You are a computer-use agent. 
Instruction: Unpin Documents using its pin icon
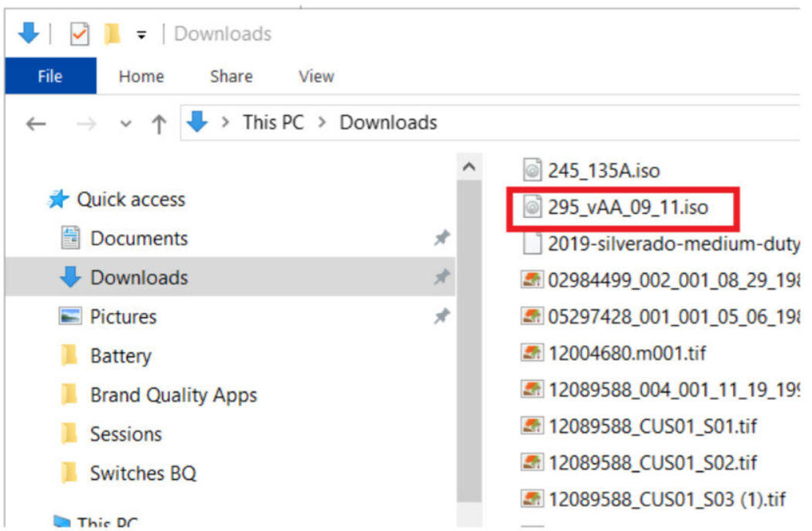pyautogui.click(x=442, y=238)
